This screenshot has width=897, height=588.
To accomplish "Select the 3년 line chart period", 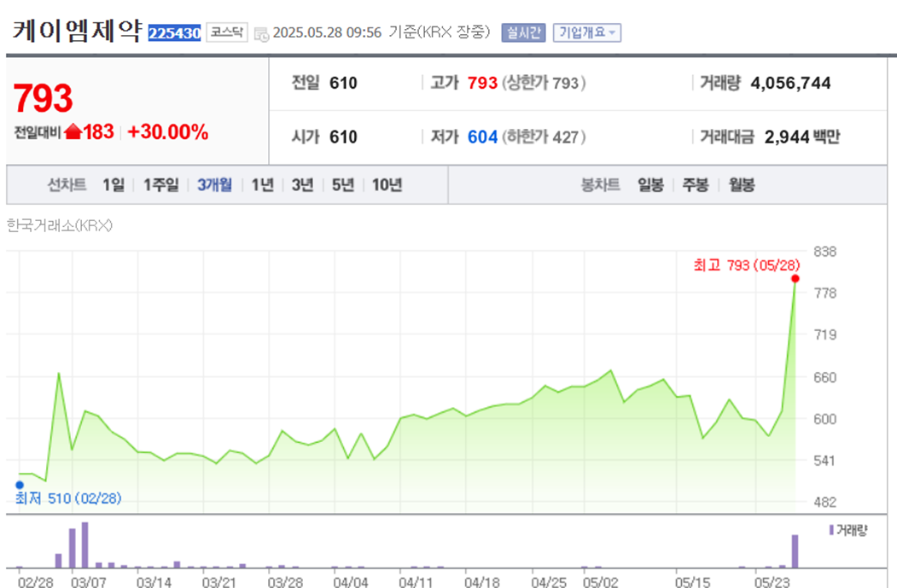I will [x=303, y=184].
